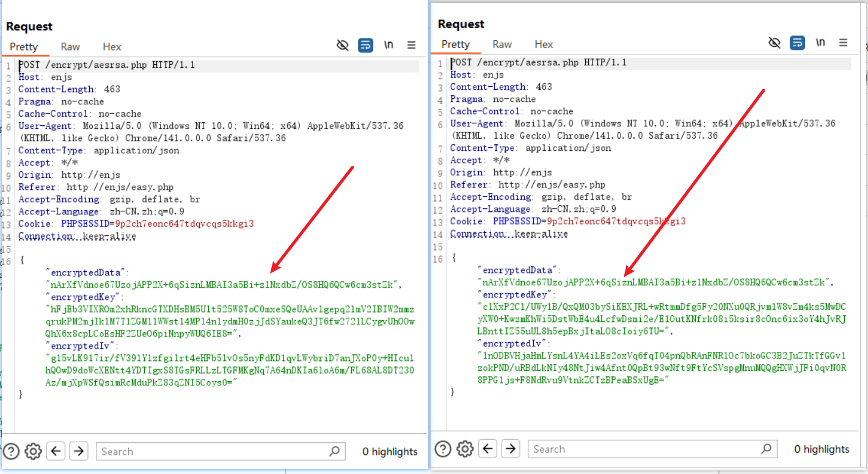The image size is (868, 474).
Task: Click PHPSESSID cookie value in right panel
Action: [x=616, y=221]
